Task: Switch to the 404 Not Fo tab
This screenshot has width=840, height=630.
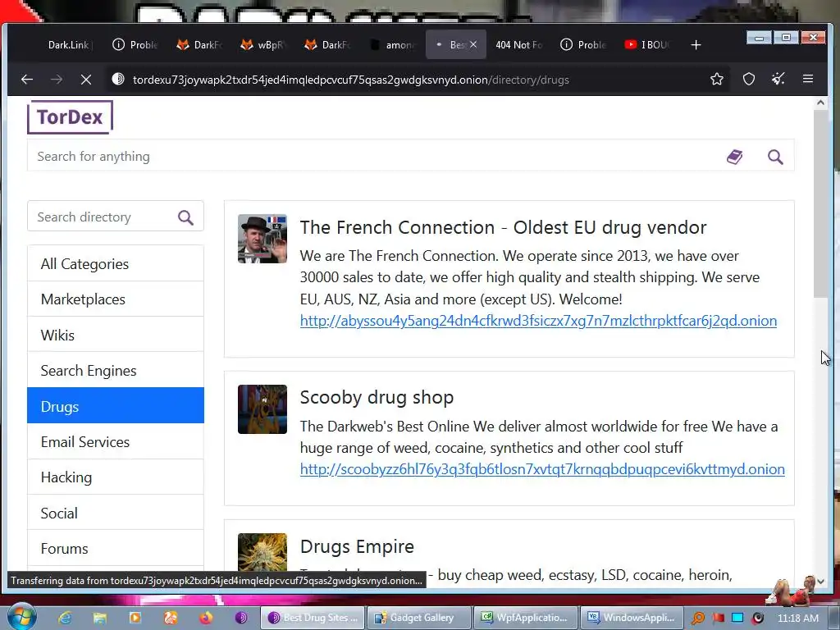Action: [518, 45]
